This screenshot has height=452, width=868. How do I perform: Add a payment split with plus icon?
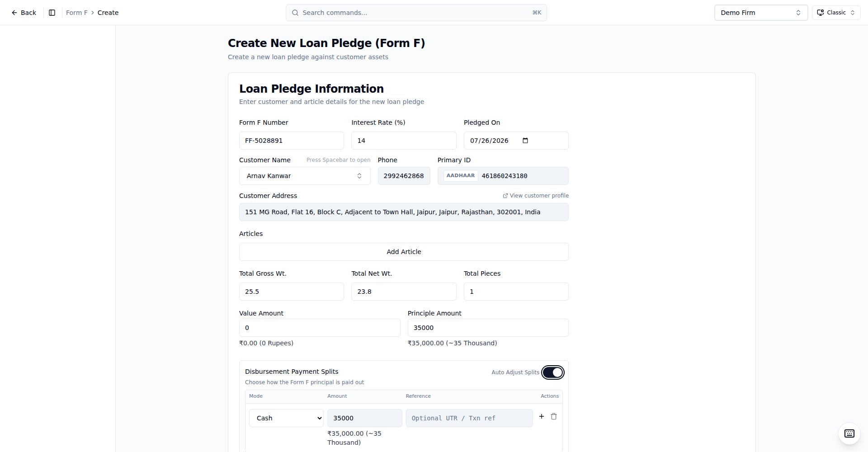[x=542, y=416]
